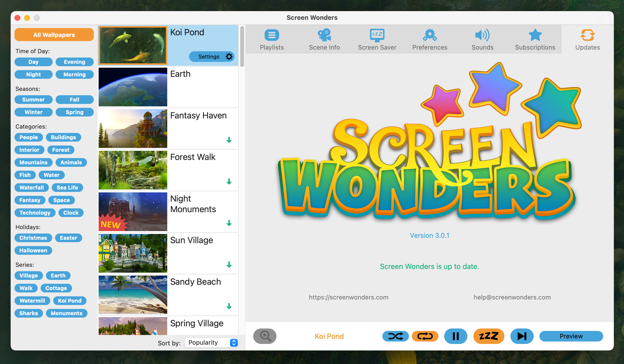Open Screen Saver settings
Screen dimensions: 624x364
pyautogui.click(x=377, y=40)
